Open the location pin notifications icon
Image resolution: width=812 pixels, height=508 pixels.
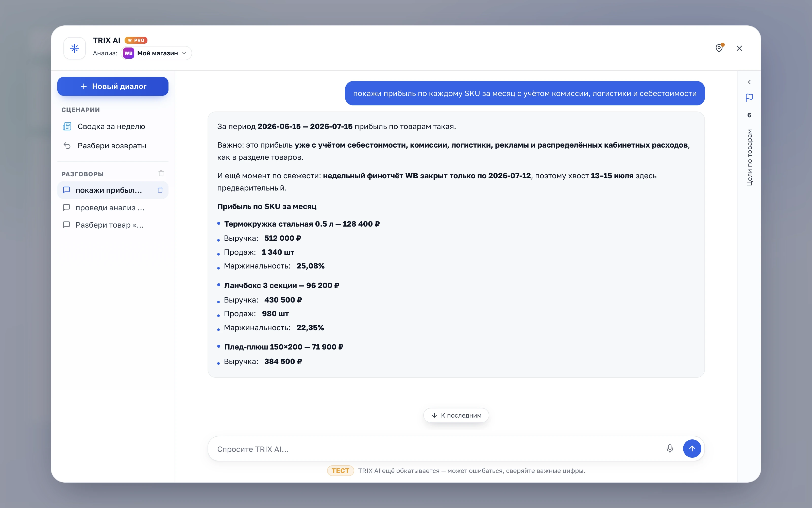pyautogui.click(x=719, y=48)
